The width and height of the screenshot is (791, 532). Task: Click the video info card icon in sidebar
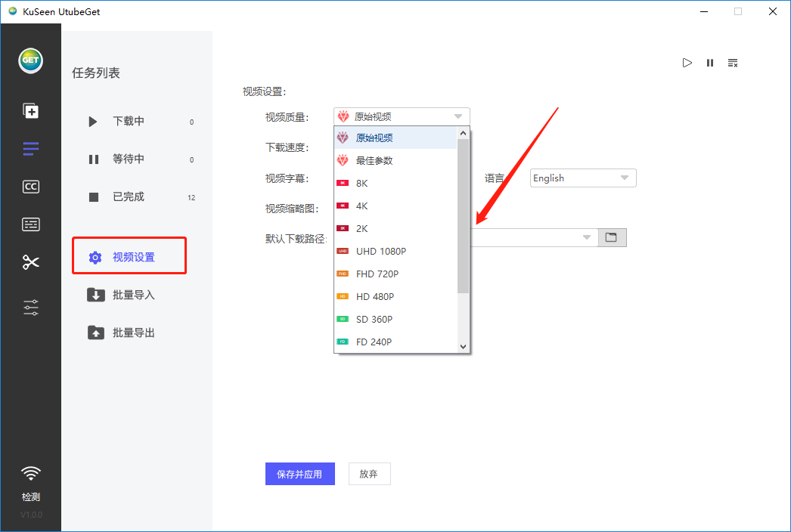30,224
